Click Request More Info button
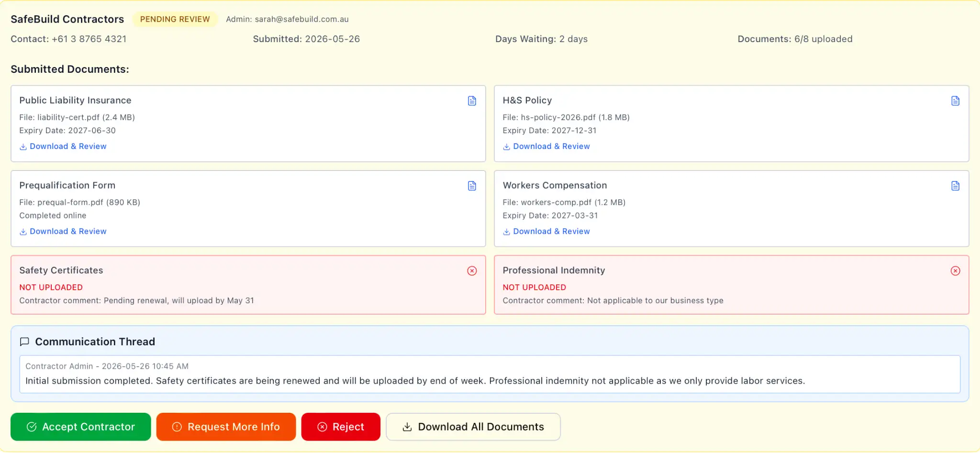The height and width of the screenshot is (453, 980). point(226,427)
